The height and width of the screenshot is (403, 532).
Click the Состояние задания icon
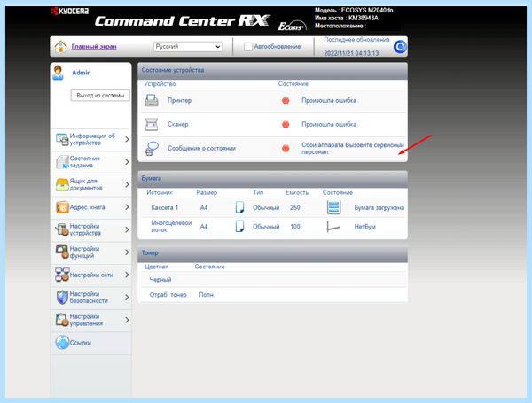pos(62,162)
